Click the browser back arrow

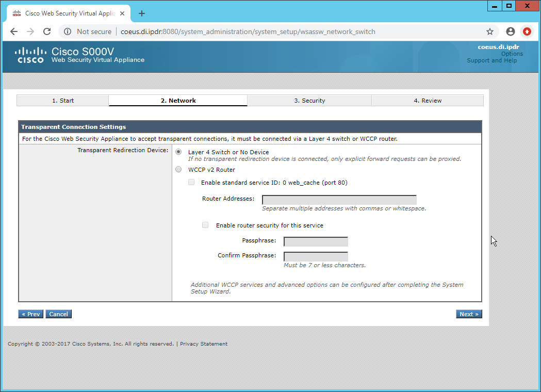[14, 32]
